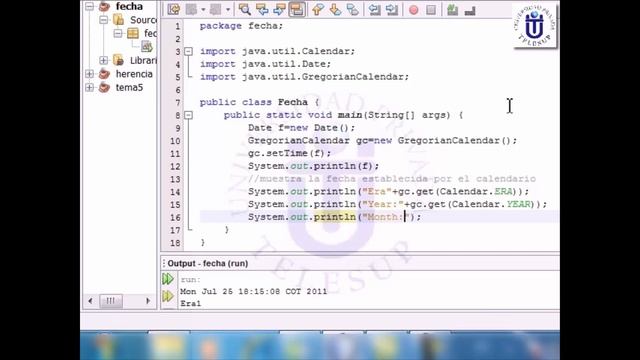The width and height of the screenshot is (640, 360).
Task: Click the grayed Back navigation icon
Action: pyautogui.click(x=191, y=9)
